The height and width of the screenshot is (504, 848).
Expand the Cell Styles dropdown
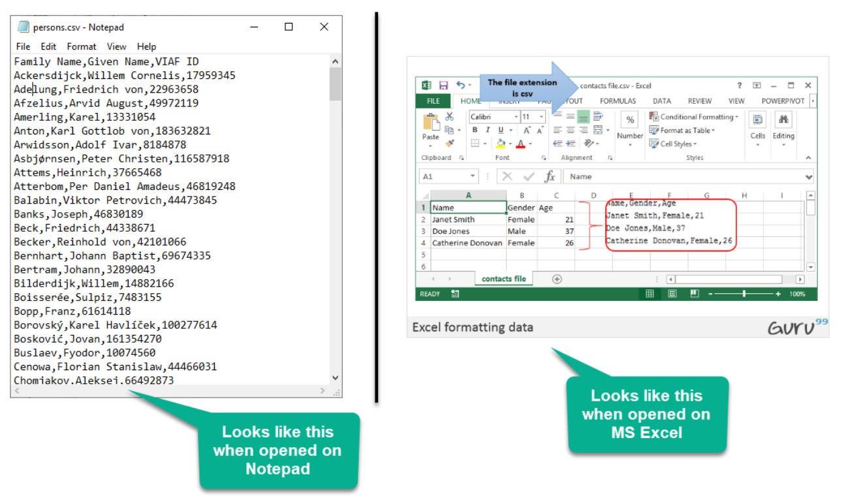pyautogui.click(x=695, y=144)
